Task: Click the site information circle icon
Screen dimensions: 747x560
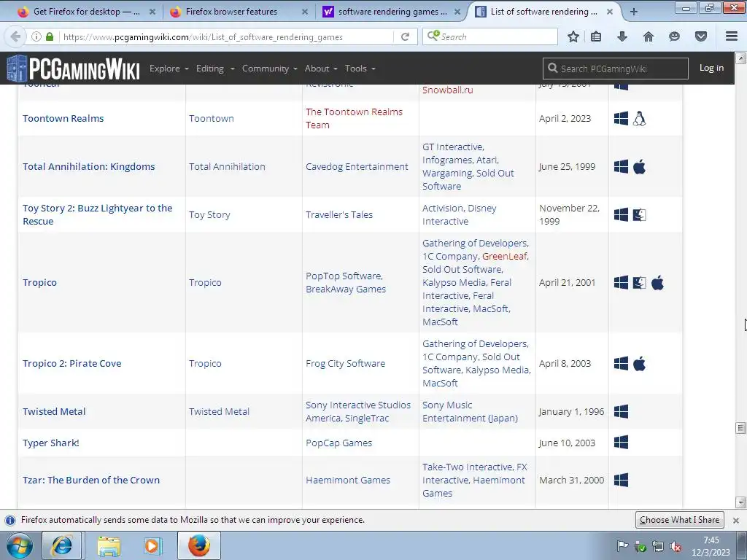Action: point(36,36)
